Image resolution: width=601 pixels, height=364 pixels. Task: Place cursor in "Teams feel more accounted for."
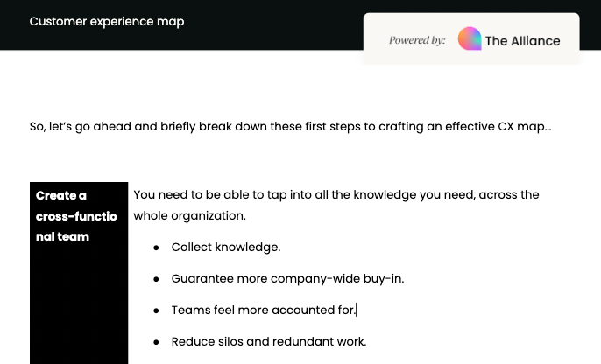[263, 311]
